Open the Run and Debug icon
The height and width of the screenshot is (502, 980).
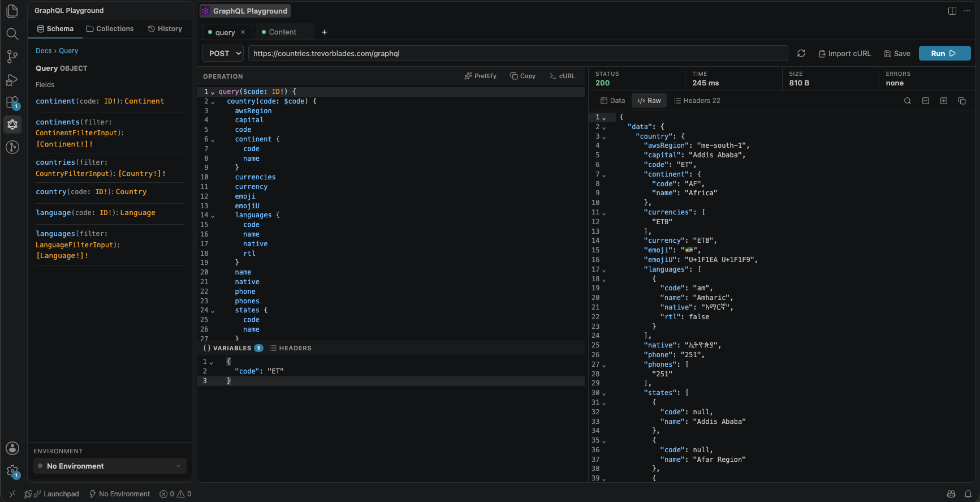click(12, 79)
